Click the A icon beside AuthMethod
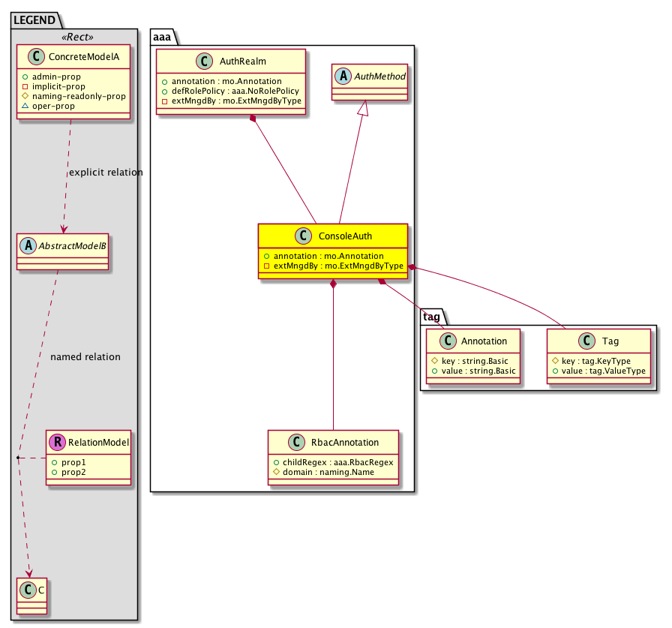 pyautogui.click(x=342, y=75)
